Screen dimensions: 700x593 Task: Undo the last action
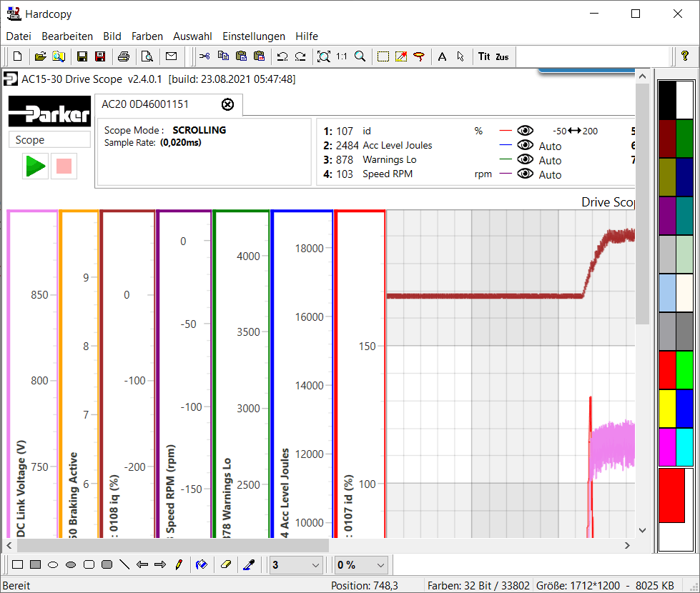(x=282, y=56)
